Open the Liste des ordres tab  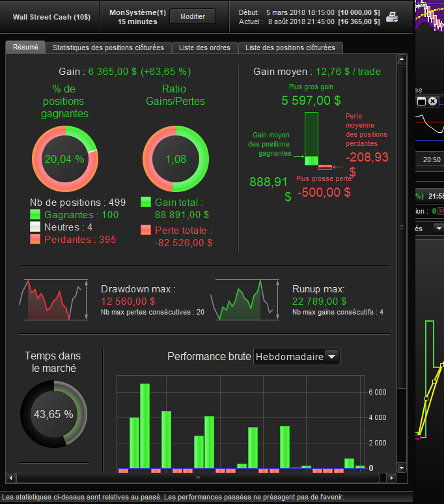click(x=204, y=48)
